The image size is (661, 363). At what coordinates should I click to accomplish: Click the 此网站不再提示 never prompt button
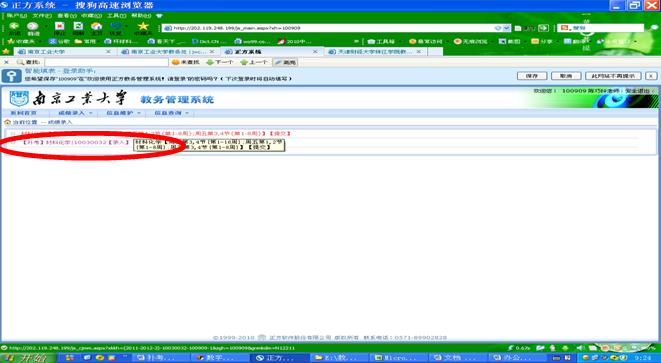613,76
